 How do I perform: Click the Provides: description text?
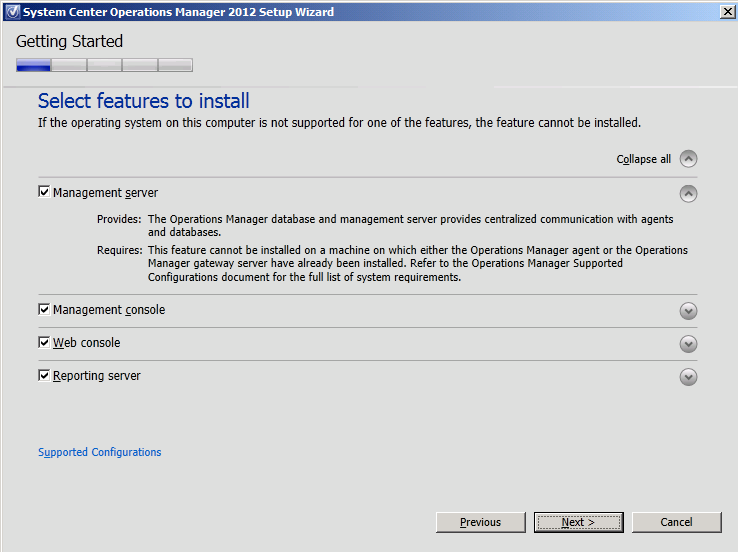click(x=410, y=225)
